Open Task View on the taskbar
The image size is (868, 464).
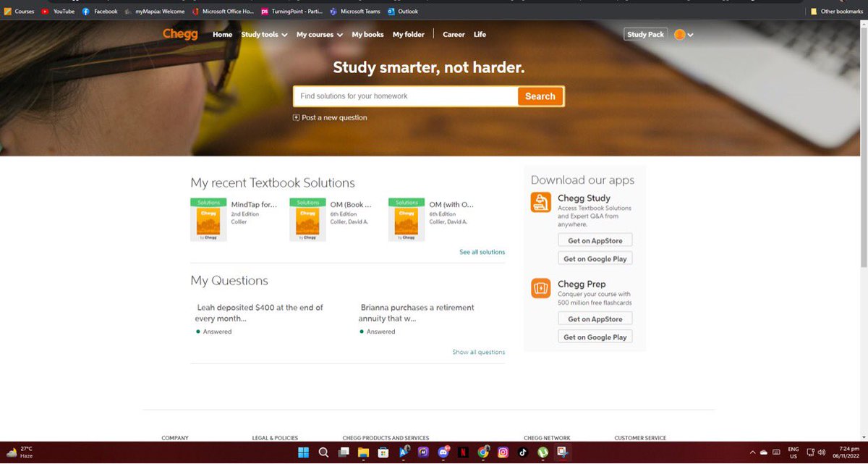(x=344, y=452)
